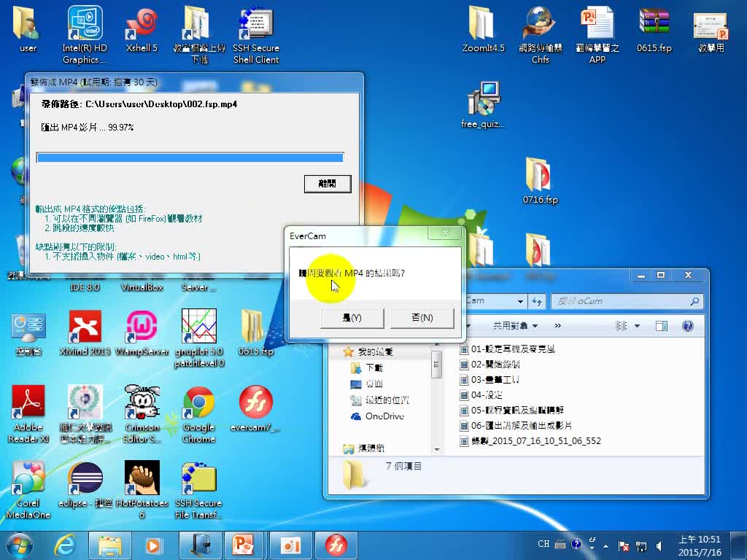The width and height of the screenshot is (747, 560).
Task: Open the Windows Start menu
Action: click(19, 545)
